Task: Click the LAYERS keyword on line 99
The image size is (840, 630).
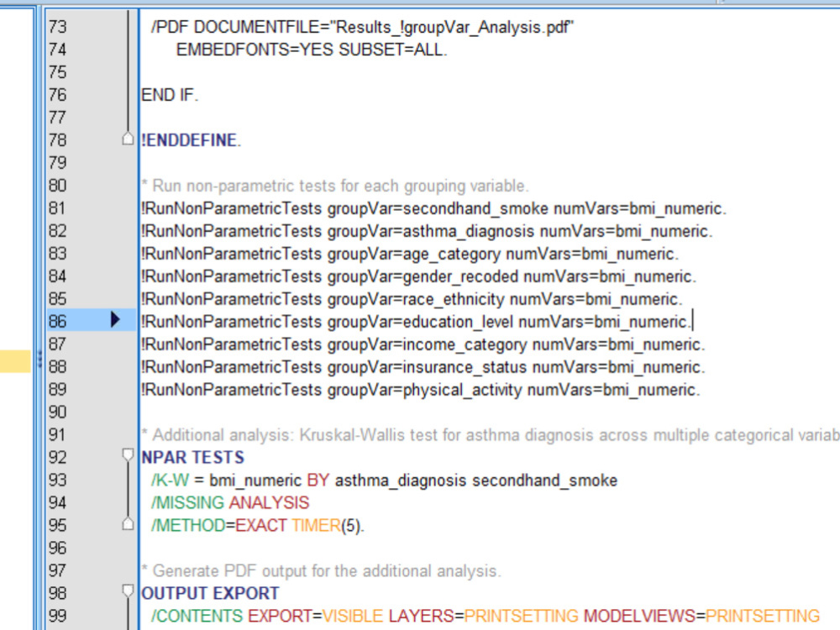Action: [421, 616]
